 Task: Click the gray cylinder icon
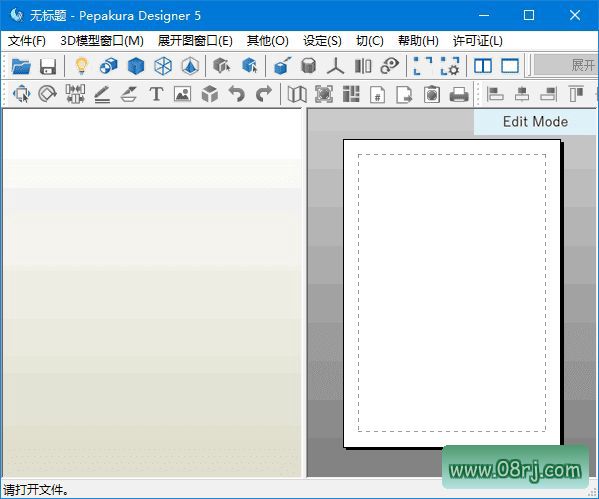click(x=308, y=66)
